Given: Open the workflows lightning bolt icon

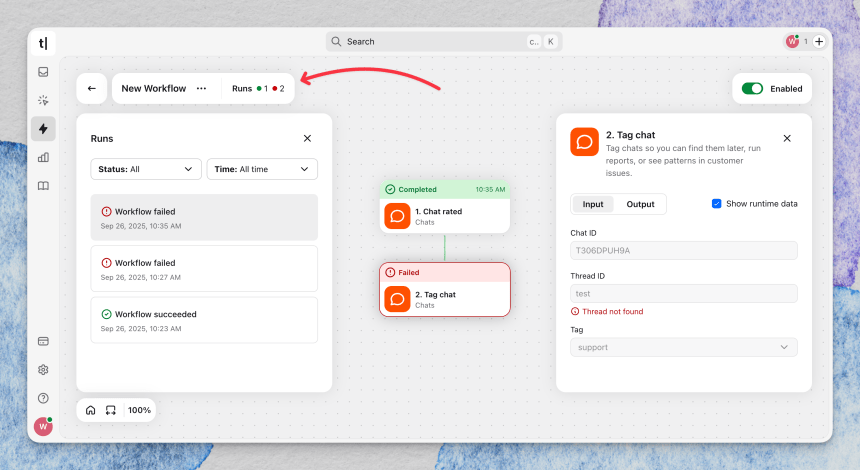Looking at the screenshot, I should (43, 129).
